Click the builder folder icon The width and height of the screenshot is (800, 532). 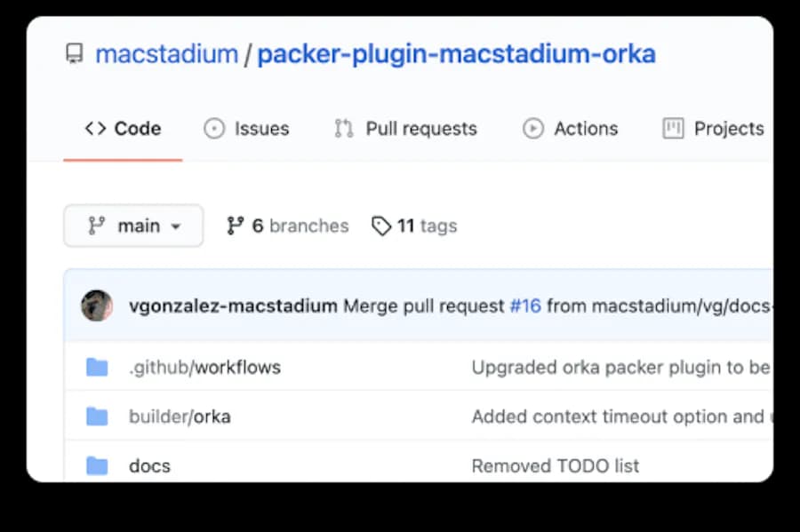[97, 417]
